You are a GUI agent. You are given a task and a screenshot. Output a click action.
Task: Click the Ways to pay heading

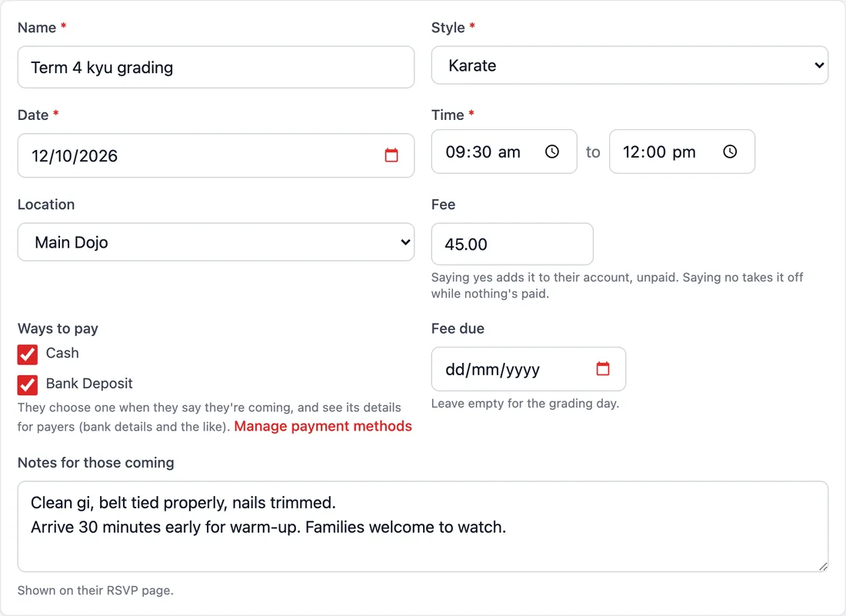(58, 328)
